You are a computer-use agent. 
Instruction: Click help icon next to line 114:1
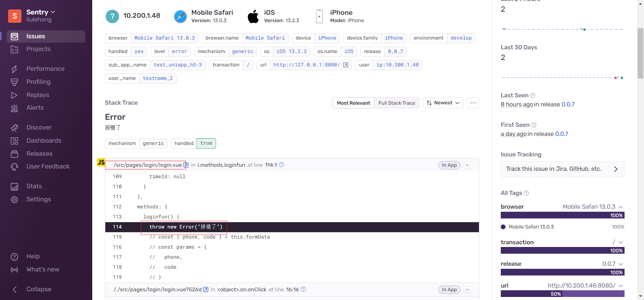282,165
